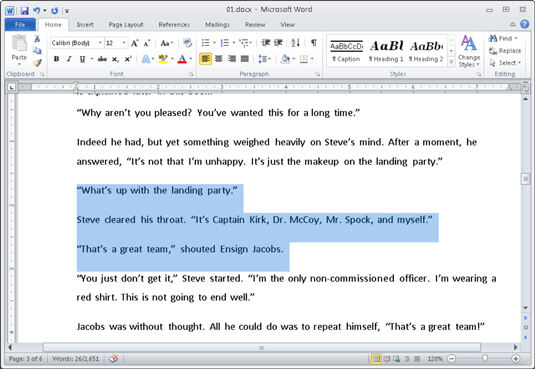Image resolution: width=535 pixels, height=369 pixels.
Task: Open Word Help question mark icon
Action: coord(524,24)
